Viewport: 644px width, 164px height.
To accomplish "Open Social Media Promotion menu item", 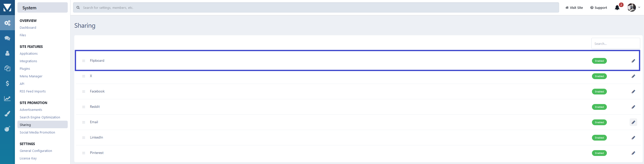I will pos(37,132).
